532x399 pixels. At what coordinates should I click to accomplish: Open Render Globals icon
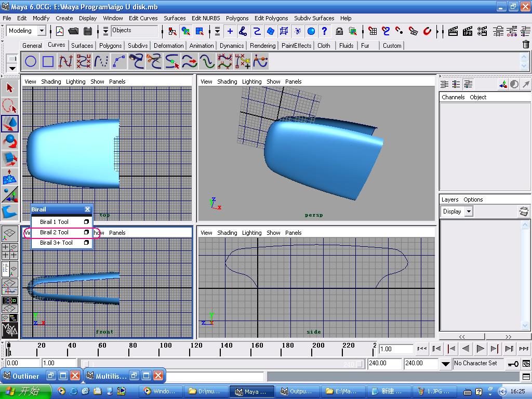[482, 31]
